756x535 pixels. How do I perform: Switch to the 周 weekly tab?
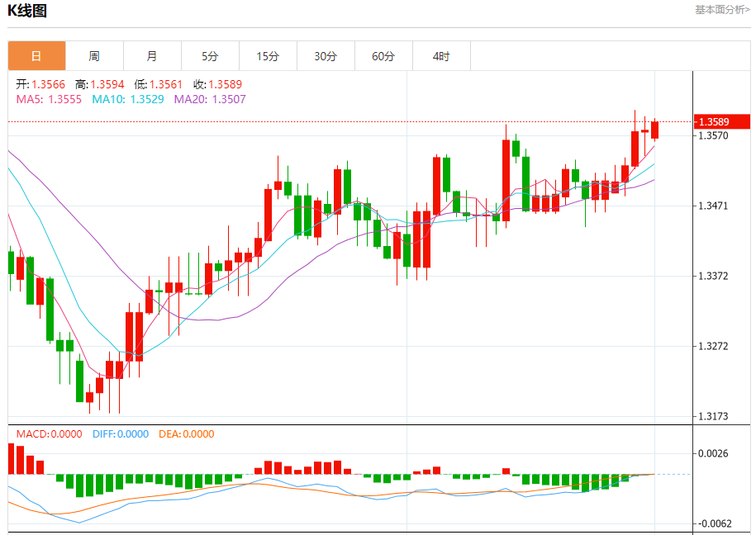click(x=94, y=56)
